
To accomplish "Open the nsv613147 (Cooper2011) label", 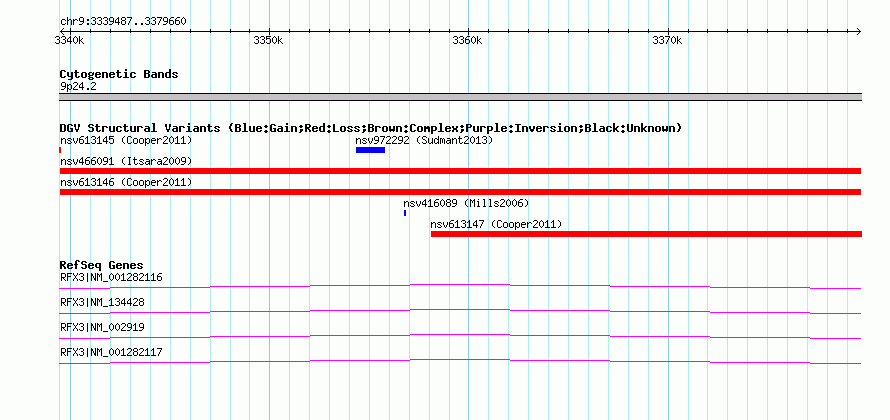I will tap(496, 224).
